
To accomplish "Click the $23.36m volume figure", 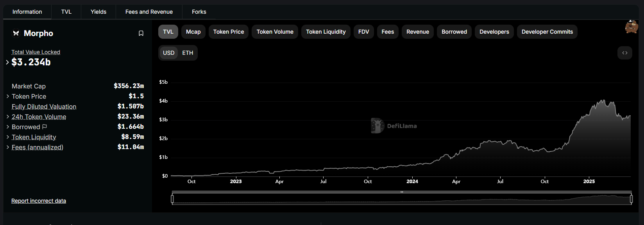I will (x=131, y=116).
